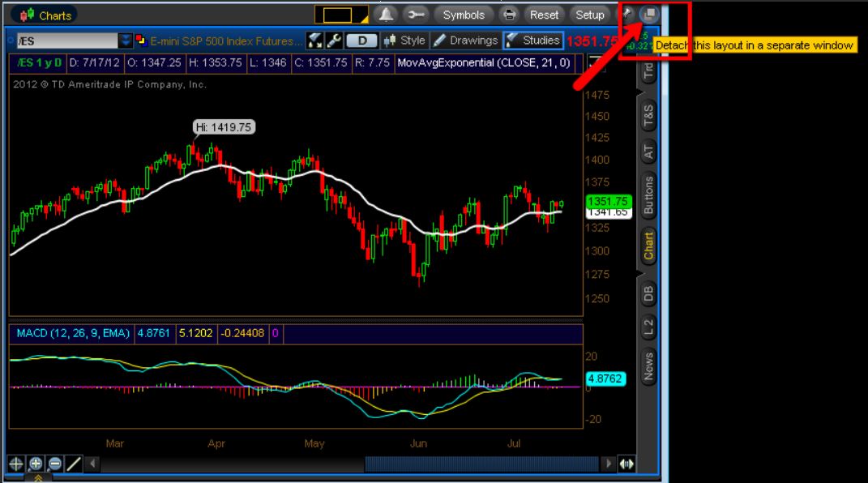Click the Symbols button
Screen dimensions: 868x483
[x=464, y=15]
